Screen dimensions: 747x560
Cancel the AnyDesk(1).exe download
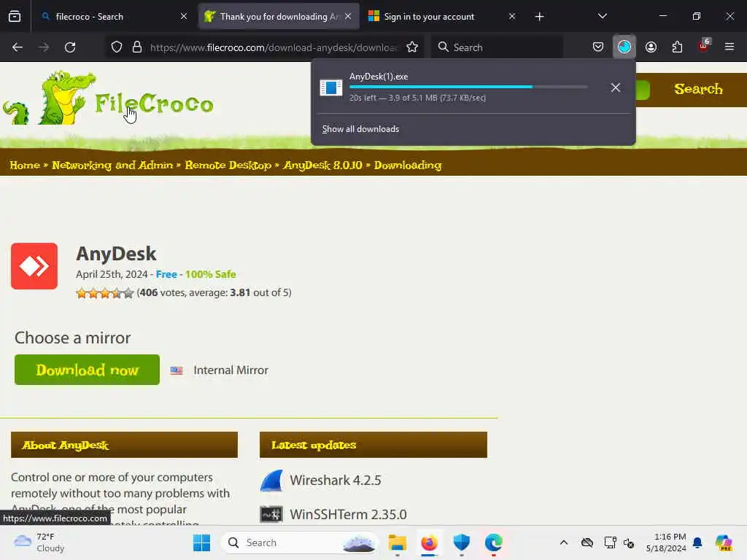(x=616, y=87)
